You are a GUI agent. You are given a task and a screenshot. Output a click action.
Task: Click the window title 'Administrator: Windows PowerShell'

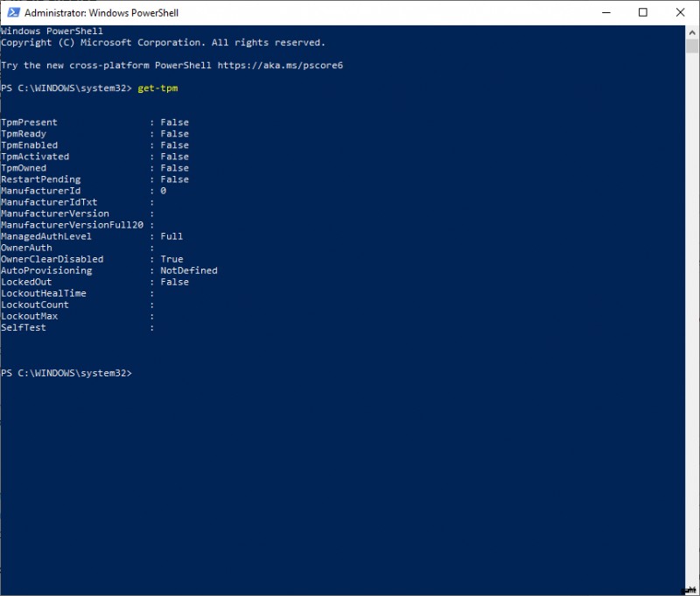101,13
